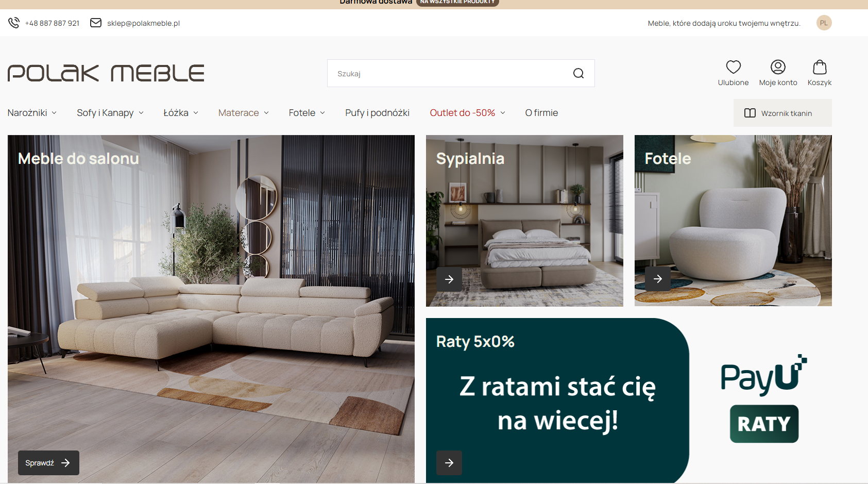Go to O firmie page

coord(541,113)
